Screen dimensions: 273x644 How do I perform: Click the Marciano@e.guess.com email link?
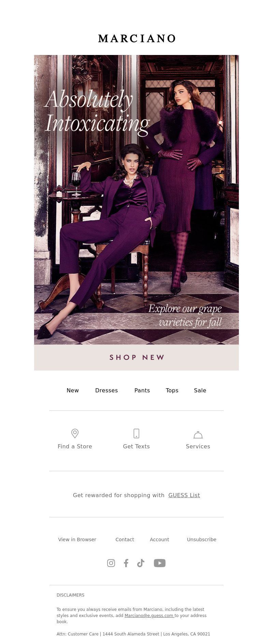tap(149, 616)
